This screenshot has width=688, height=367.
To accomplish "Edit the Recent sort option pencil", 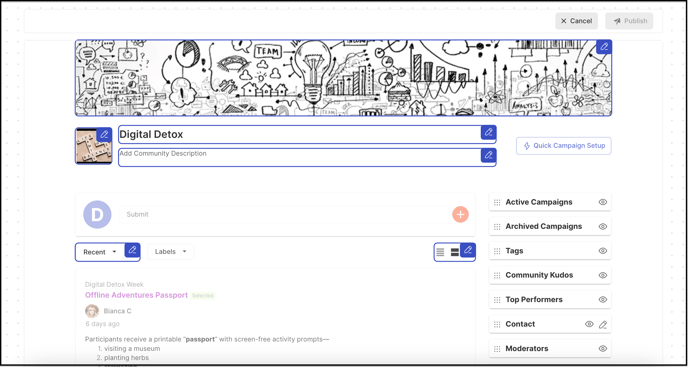I will 132,250.
